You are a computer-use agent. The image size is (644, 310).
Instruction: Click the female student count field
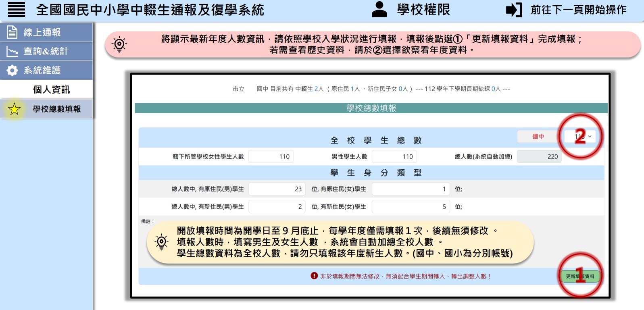[x=271, y=156]
